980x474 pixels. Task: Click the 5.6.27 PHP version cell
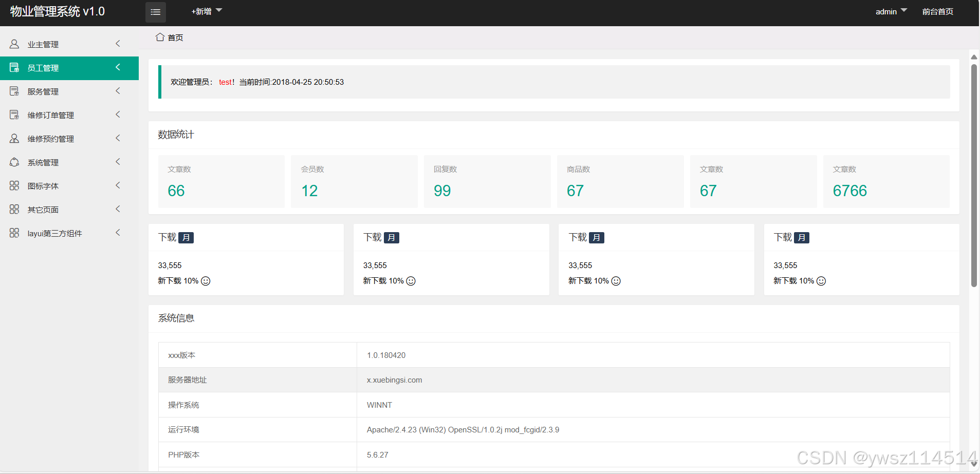click(653, 454)
